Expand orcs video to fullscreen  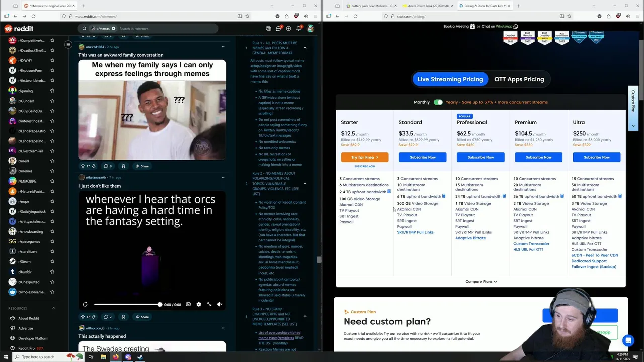(209, 304)
